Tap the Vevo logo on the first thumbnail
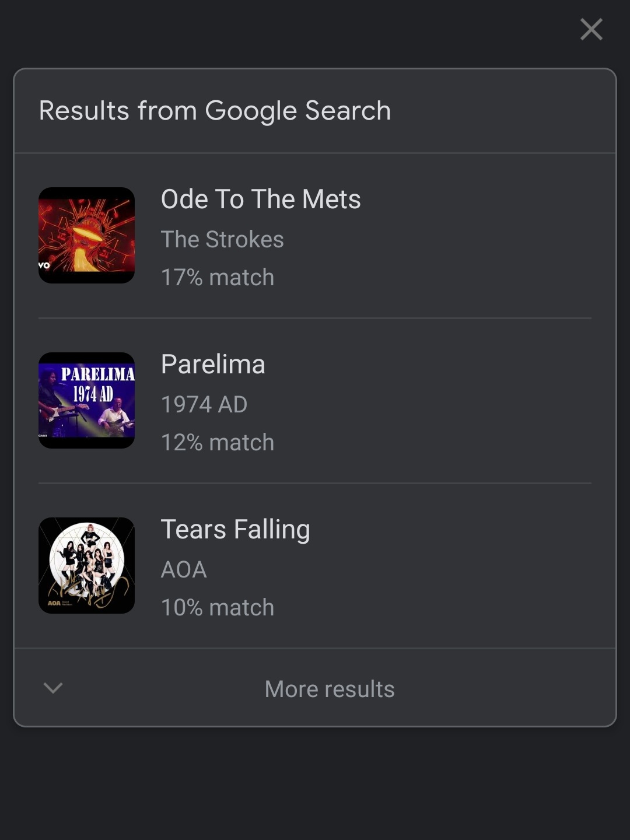This screenshot has width=630, height=840. tap(44, 265)
